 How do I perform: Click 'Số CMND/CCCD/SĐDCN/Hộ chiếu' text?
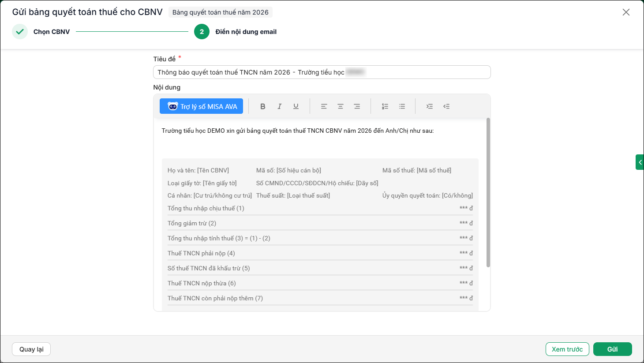click(317, 183)
